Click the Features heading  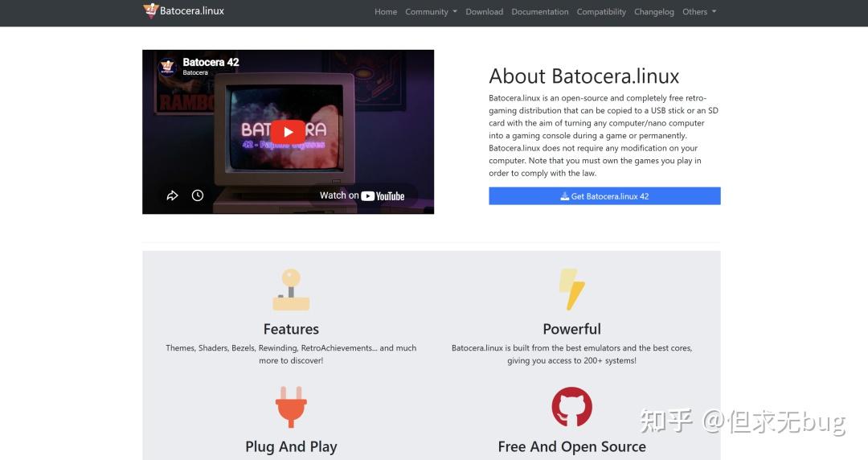coord(291,329)
